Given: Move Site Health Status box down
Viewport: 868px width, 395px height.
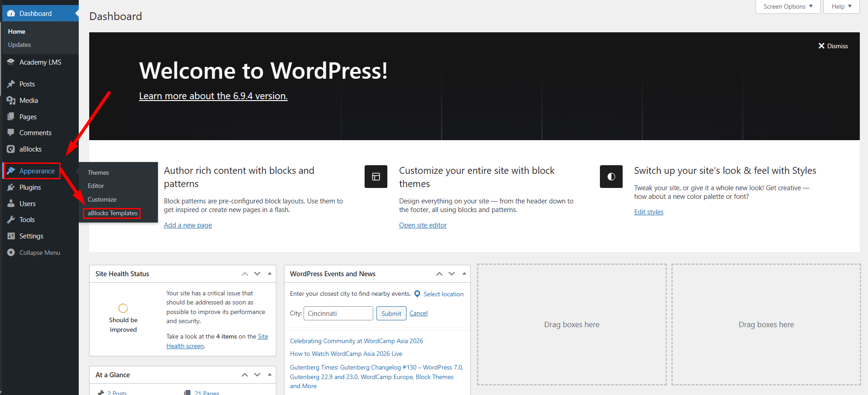Looking at the screenshot, I should [257, 274].
